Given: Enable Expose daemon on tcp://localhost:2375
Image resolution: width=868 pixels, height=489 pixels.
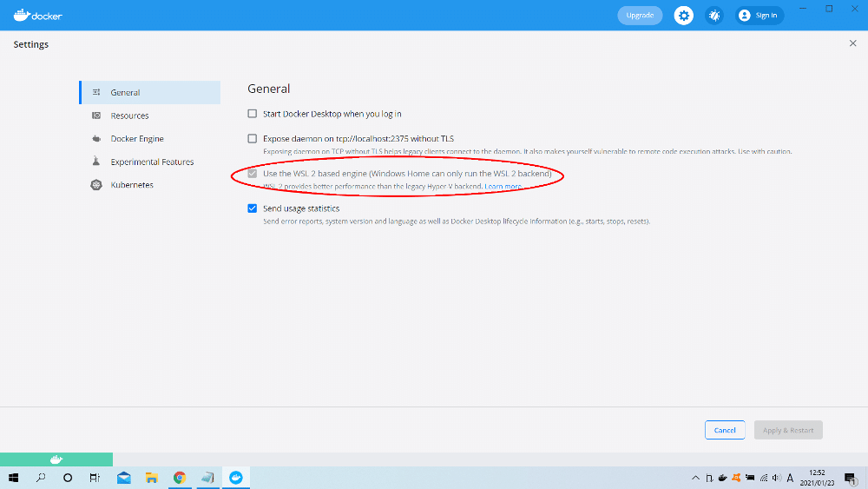Looking at the screenshot, I should click(x=253, y=138).
